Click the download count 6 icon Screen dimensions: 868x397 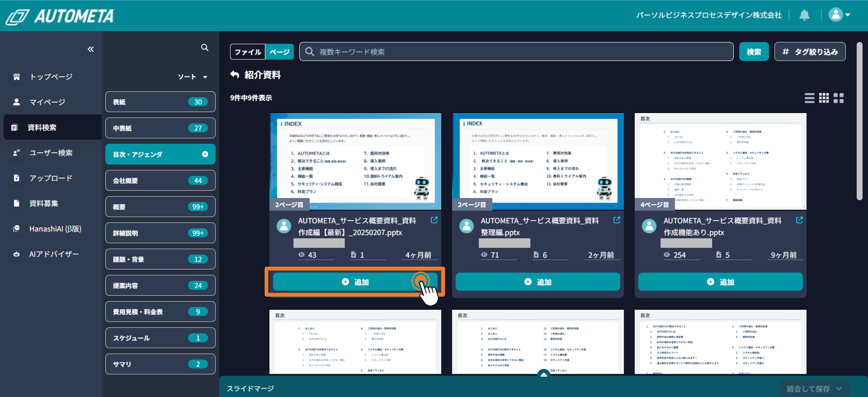[x=536, y=255]
